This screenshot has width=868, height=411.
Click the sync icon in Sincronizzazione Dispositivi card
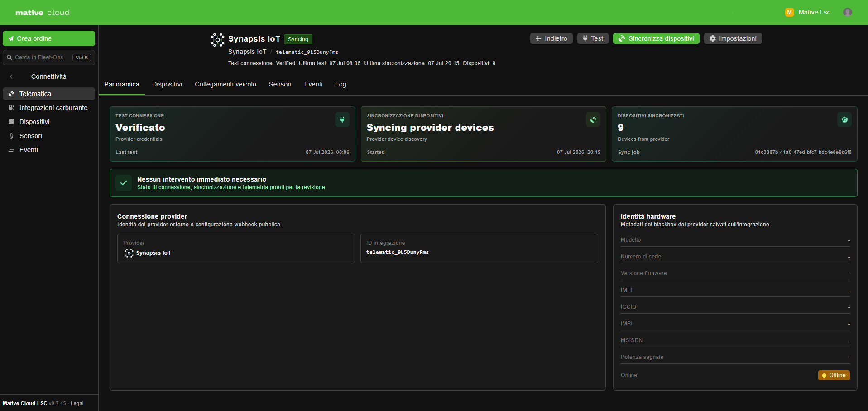tap(593, 119)
